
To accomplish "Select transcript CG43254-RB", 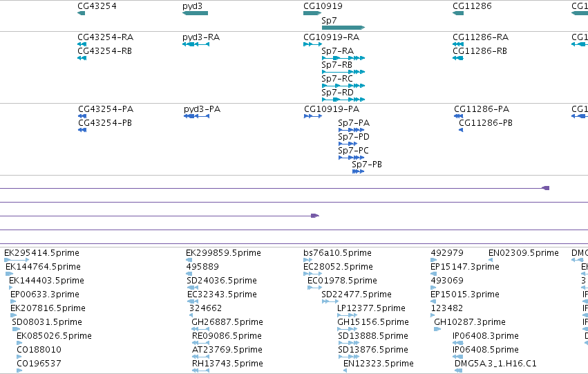I will click(82, 58).
